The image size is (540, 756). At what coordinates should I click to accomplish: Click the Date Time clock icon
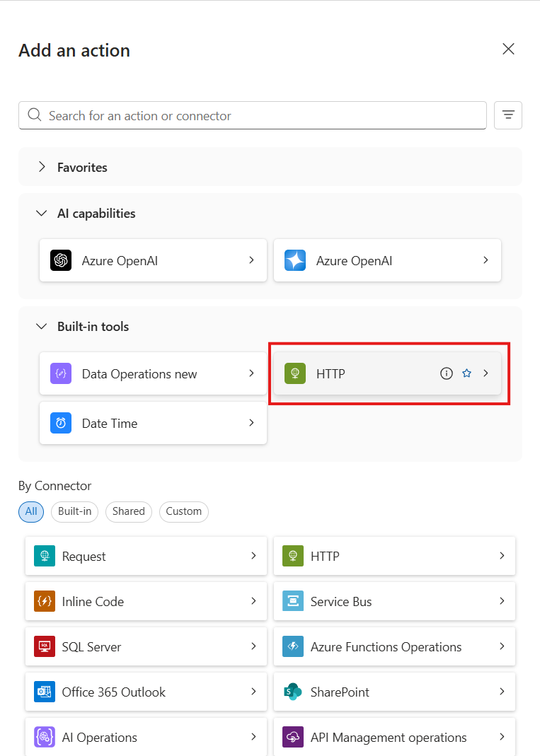(61, 423)
